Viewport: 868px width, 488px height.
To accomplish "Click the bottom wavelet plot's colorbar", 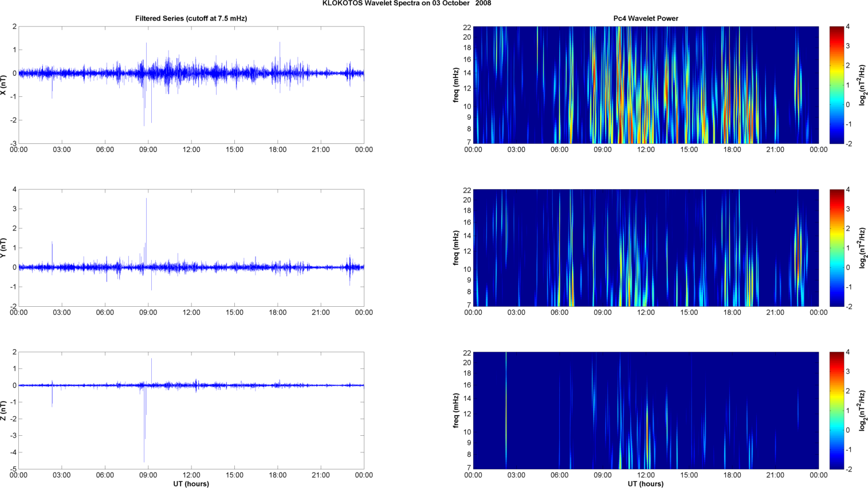I will (x=836, y=411).
